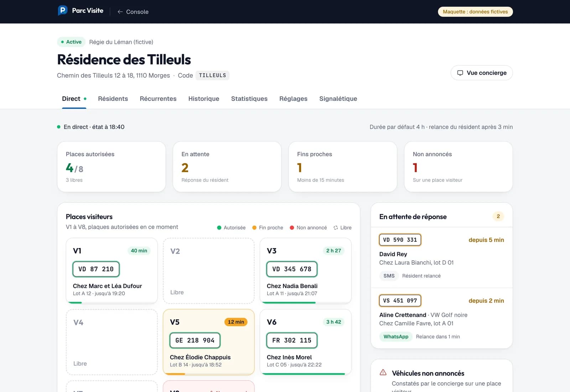
Task: Open pending plate VS 451 097
Action: point(400,301)
